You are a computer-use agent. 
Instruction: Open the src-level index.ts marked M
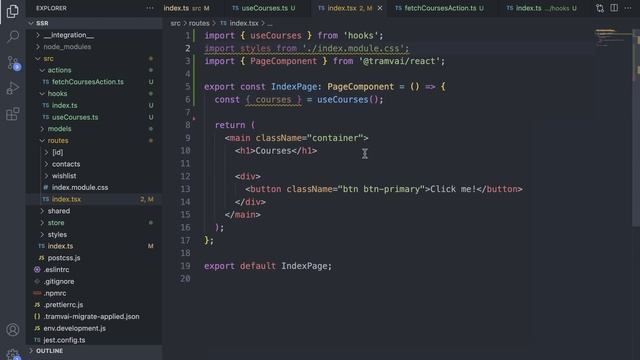pos(94,246)
